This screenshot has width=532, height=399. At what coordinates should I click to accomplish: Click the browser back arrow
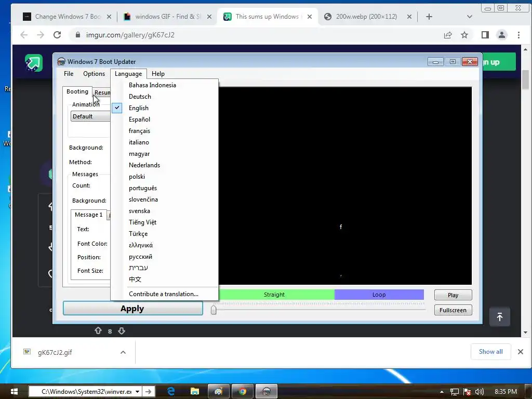(24, 35)
